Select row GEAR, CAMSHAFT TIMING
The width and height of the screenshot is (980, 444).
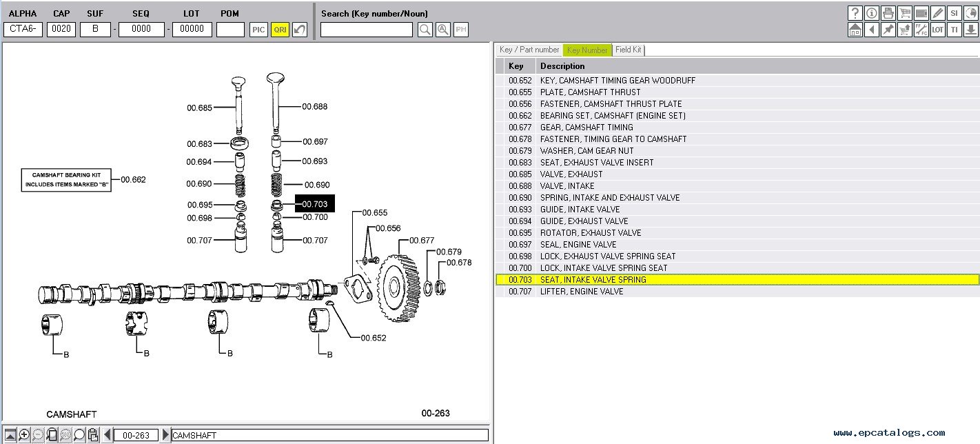[737, 128]
